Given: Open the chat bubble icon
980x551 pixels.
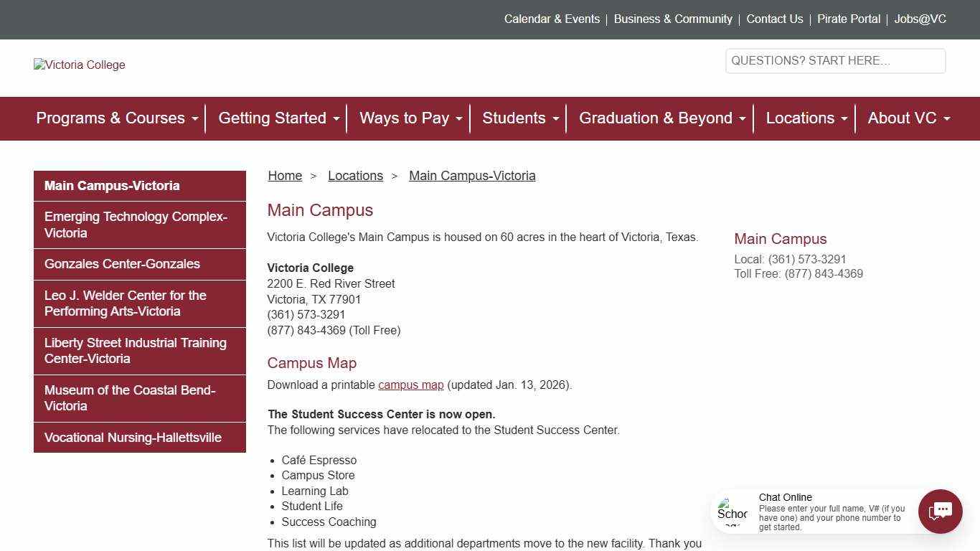Looking at the screenshot, I should (x=940, y=512).
